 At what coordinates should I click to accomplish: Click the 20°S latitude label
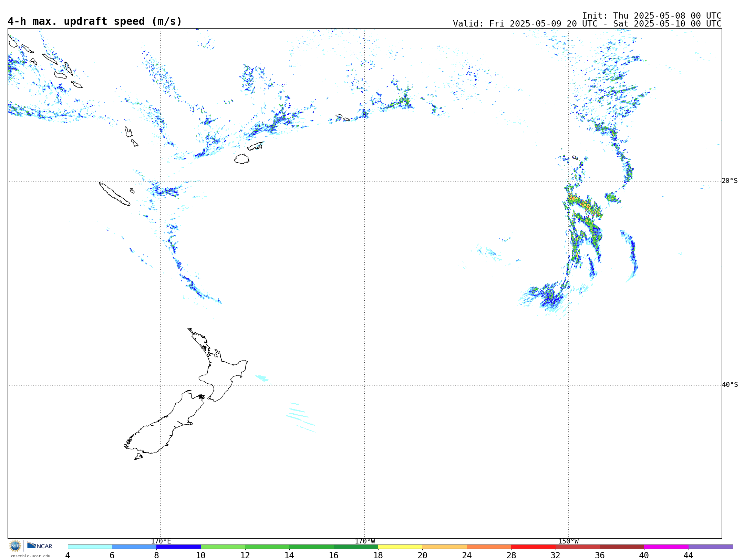730,181
